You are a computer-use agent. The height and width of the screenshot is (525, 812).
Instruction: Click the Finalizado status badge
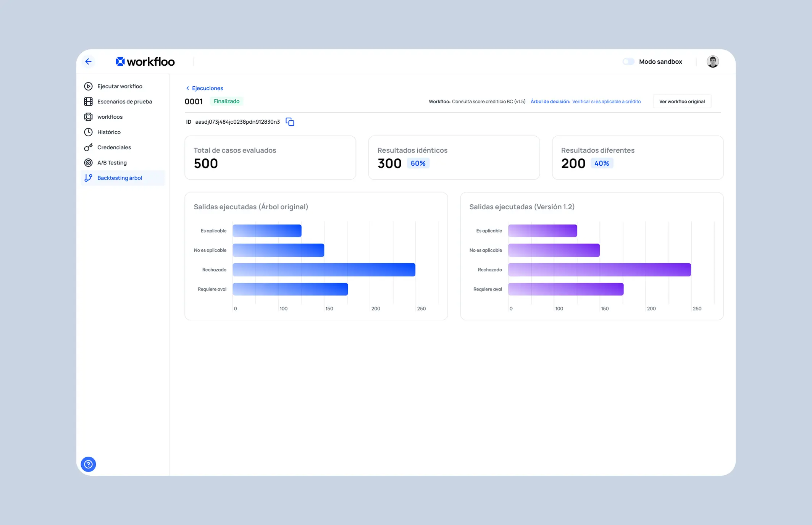pos(226,101)
